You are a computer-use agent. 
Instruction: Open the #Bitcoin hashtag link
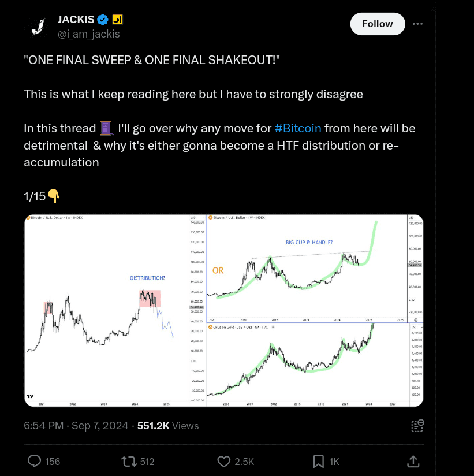[298, 128]
